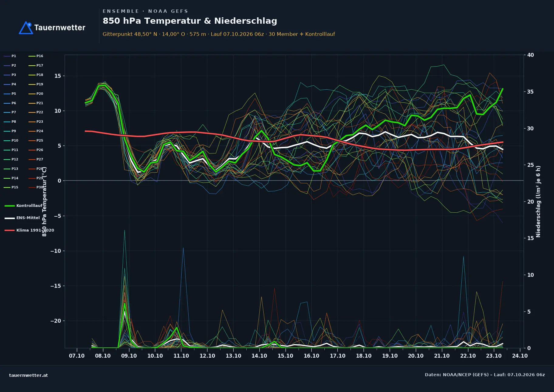Select legend entry P24

pyautogui.click(x=36, y=131)
